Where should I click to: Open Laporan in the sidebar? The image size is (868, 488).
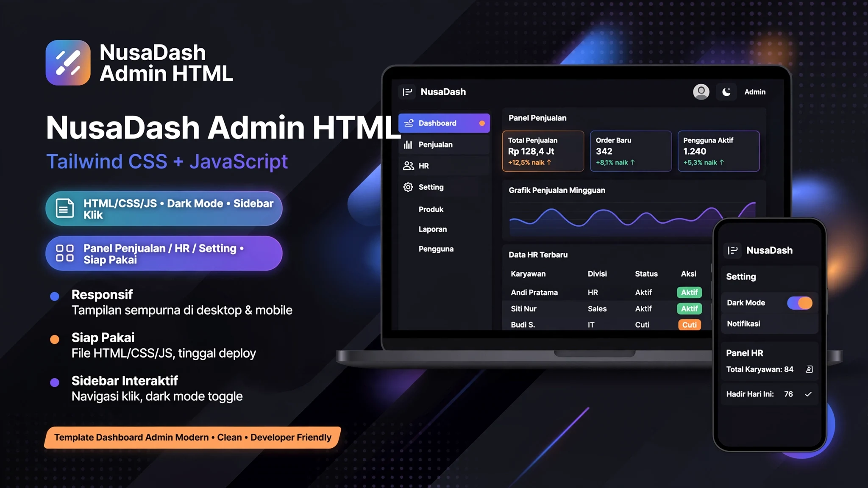433,229
